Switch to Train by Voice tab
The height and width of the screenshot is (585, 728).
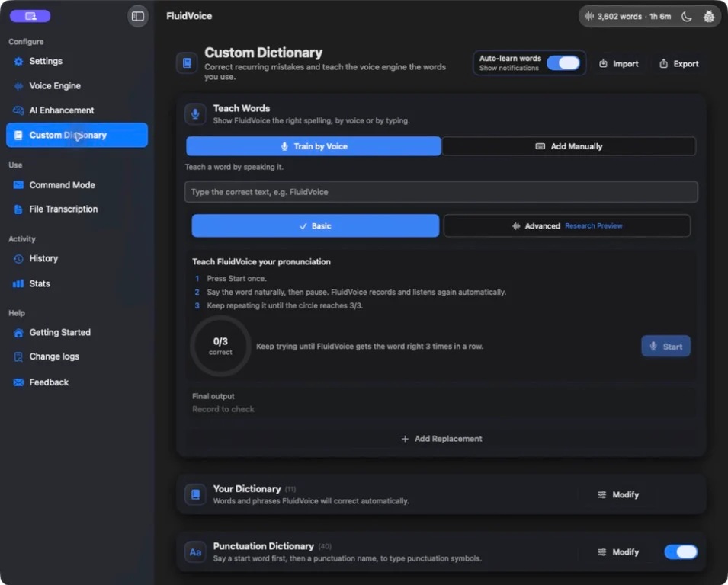[313, 146]
